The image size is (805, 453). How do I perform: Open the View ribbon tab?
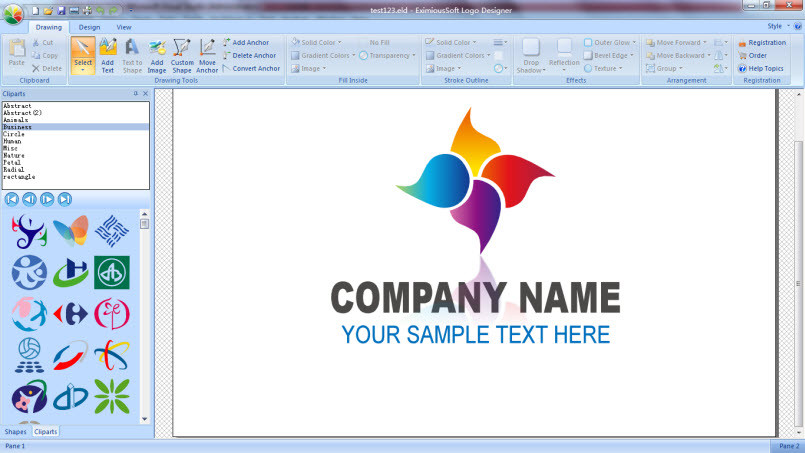[x=124, y=27]
